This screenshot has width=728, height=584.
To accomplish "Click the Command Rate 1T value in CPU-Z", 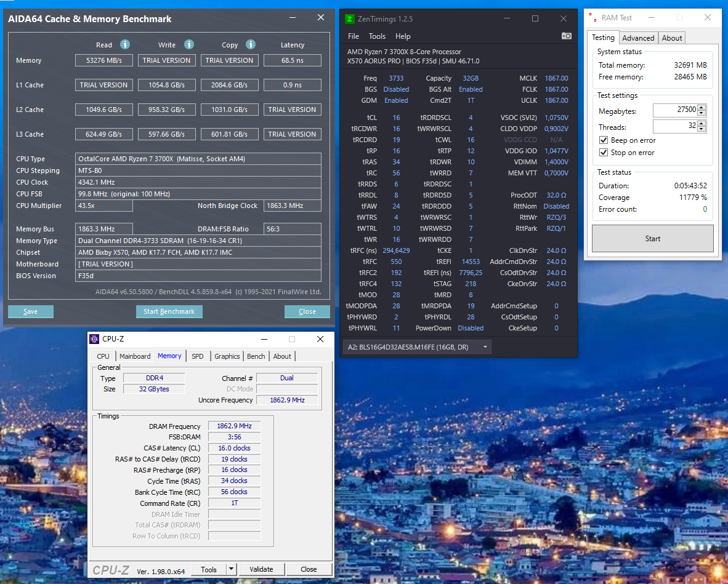I will 235,503.
